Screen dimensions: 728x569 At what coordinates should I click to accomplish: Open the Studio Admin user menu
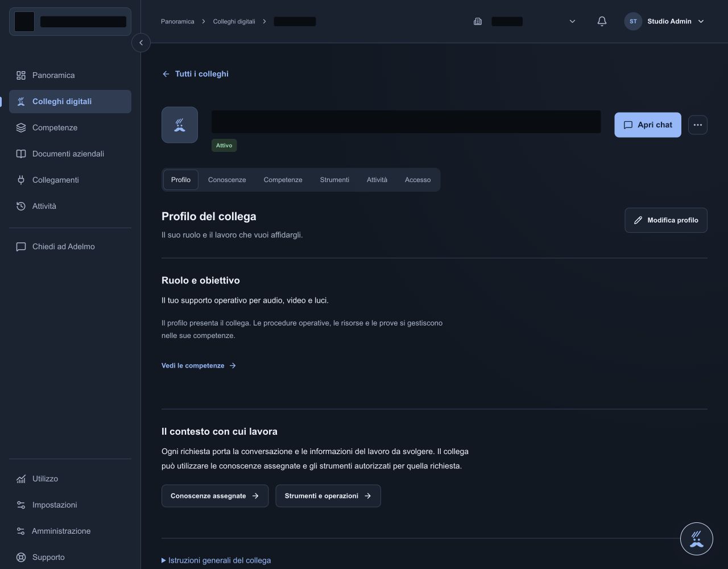664,21
